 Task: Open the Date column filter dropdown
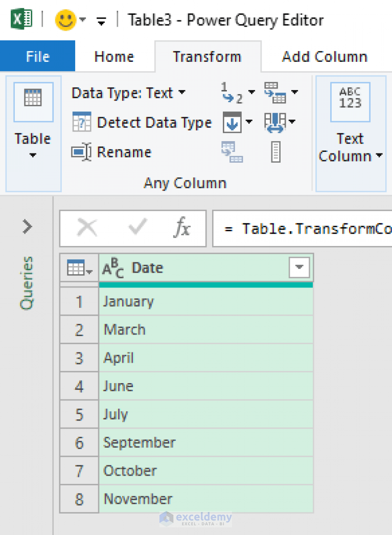(x=298, y=267)
